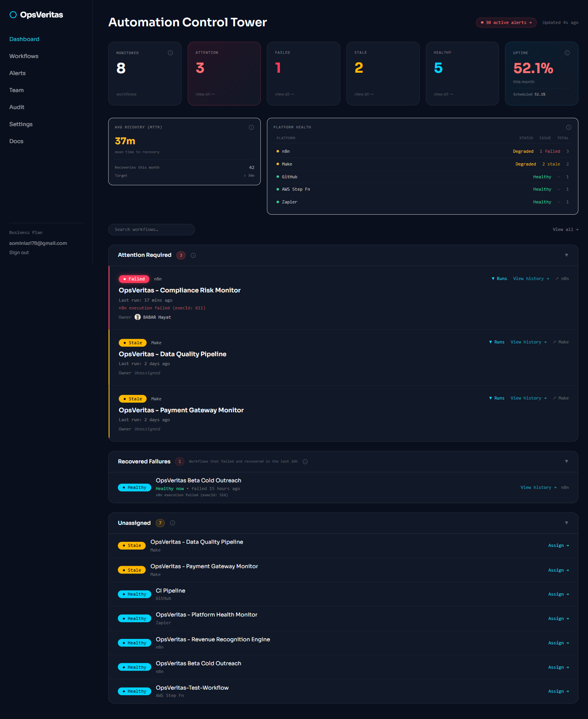Click info icon on Avg Recovery card
This screenshot has width=588, height=719.
pyautogui.click(x=251, y=127)
